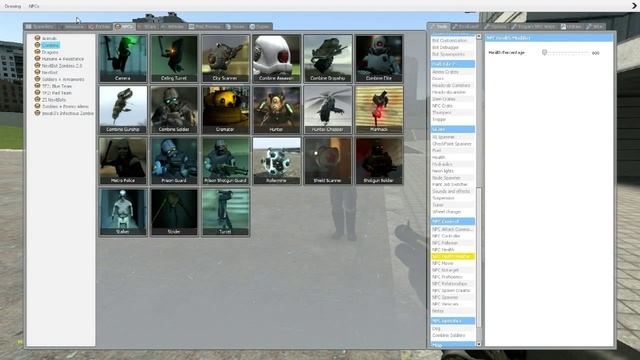Viewport: 640px width, 360px height.
Task: Spawn the Combine Dropship NPC
Action: [x=328, y=58]
